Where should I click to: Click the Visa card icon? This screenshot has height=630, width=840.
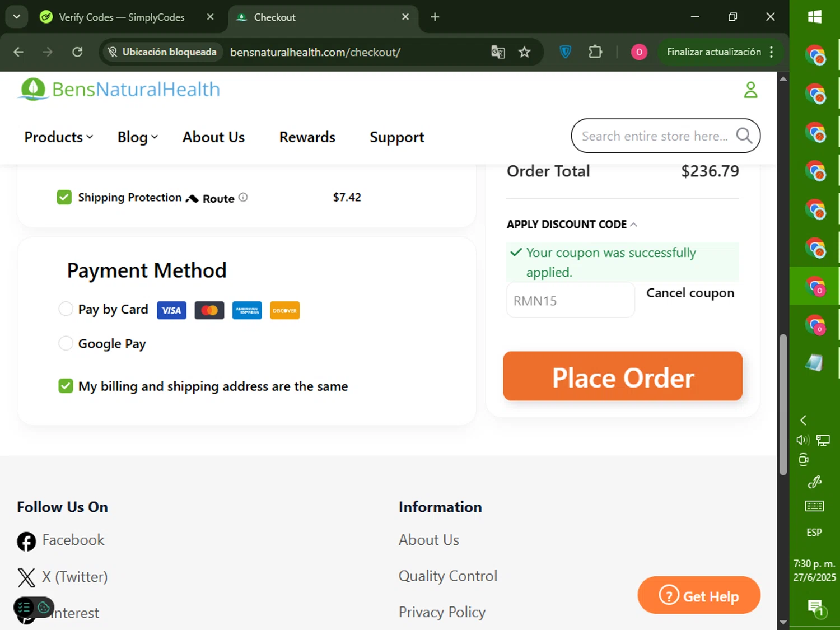coord(171,310)
